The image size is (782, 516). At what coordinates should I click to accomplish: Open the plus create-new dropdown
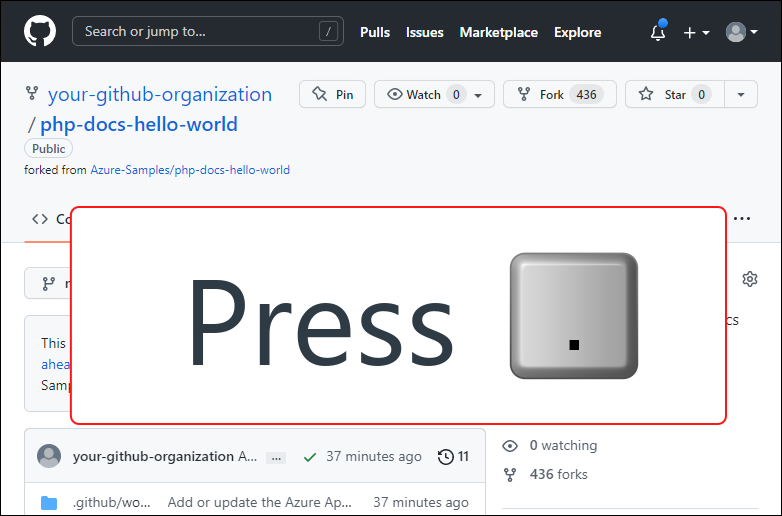click(x=696, y=32)
